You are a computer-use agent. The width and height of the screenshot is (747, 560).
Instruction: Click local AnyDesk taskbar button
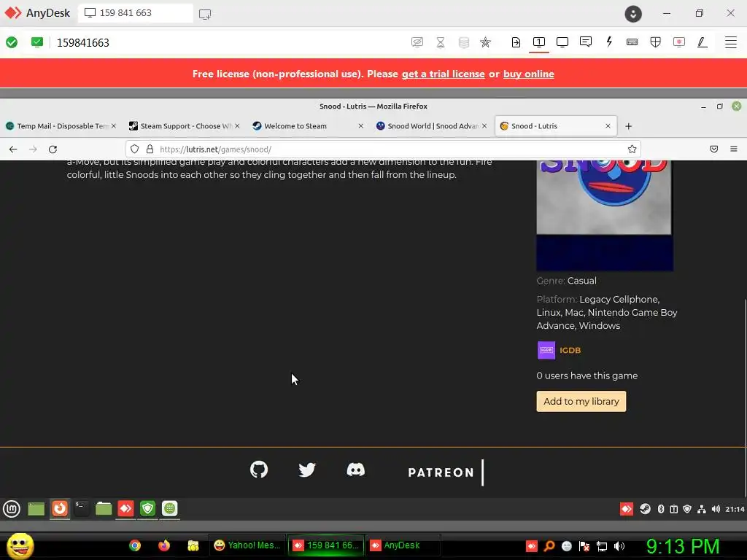coord(403,545)
